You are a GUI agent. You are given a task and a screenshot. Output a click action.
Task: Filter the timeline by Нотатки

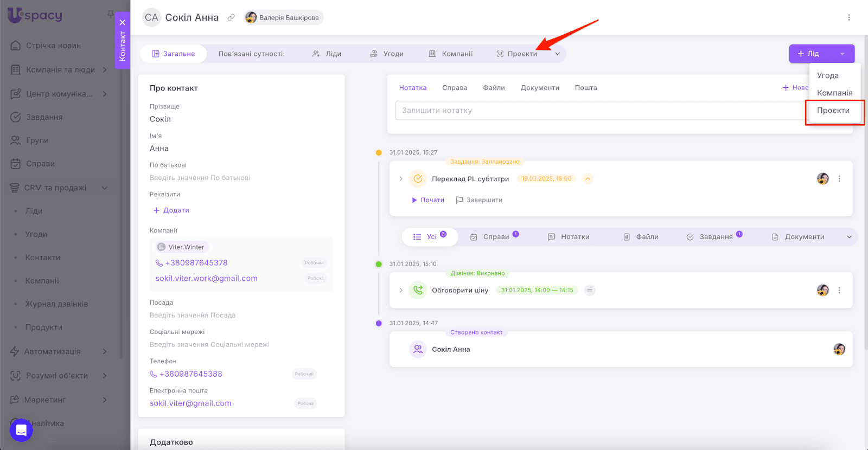[569, 237]
